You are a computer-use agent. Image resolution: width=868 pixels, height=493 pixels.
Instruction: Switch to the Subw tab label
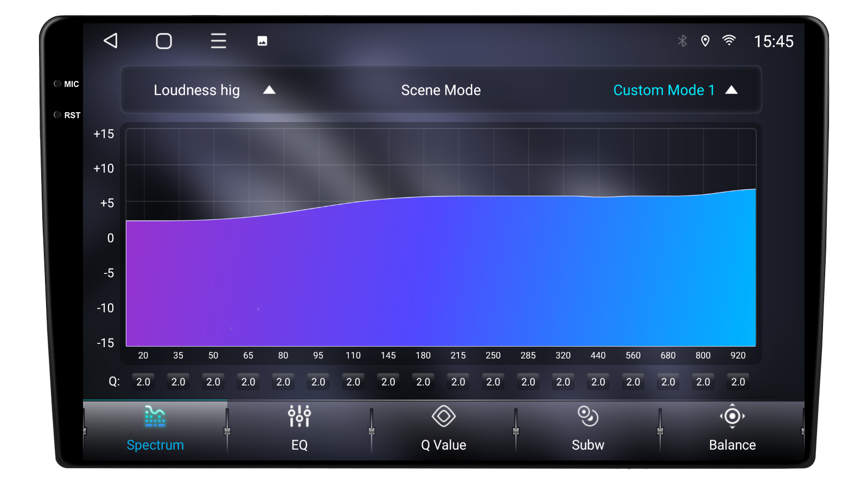click(588, 445)
